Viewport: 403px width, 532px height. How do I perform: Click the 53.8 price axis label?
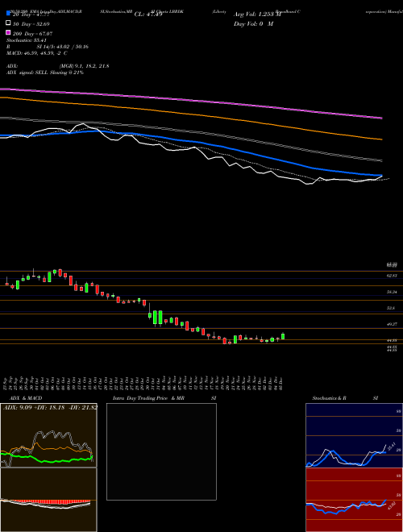[x=390, y=308]
